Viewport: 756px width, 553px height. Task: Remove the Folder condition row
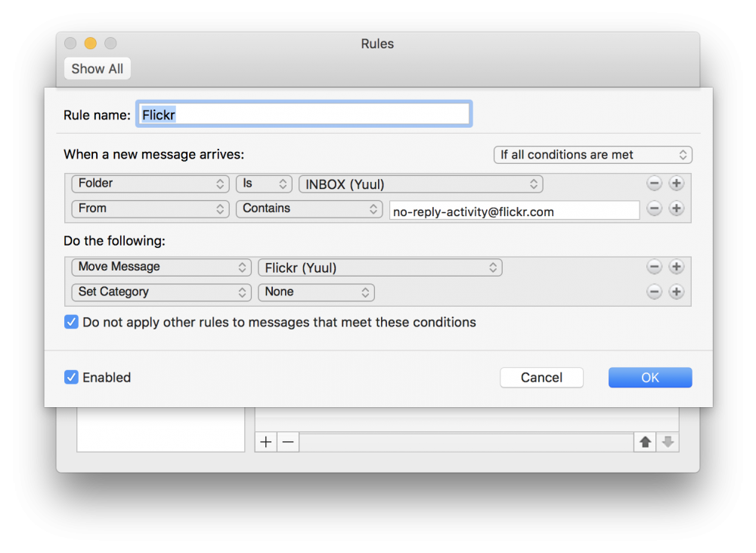coord(654,184)
